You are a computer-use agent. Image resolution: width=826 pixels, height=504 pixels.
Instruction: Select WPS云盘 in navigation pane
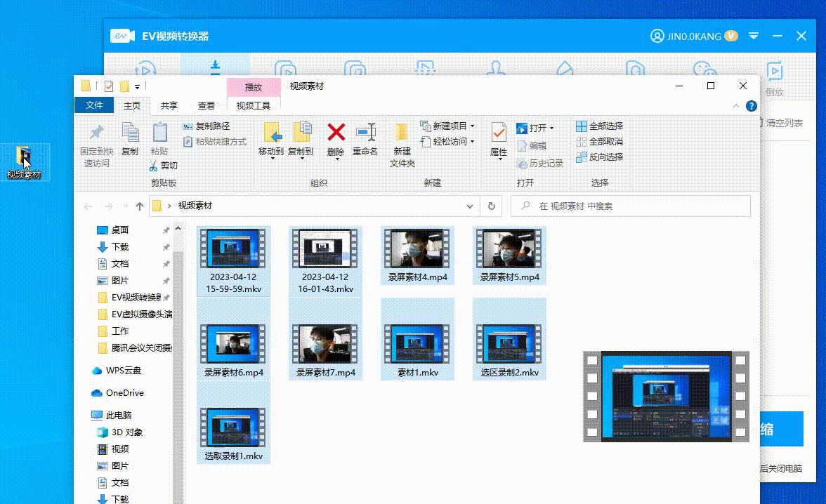pyautogui.click(x=123, y=371)
